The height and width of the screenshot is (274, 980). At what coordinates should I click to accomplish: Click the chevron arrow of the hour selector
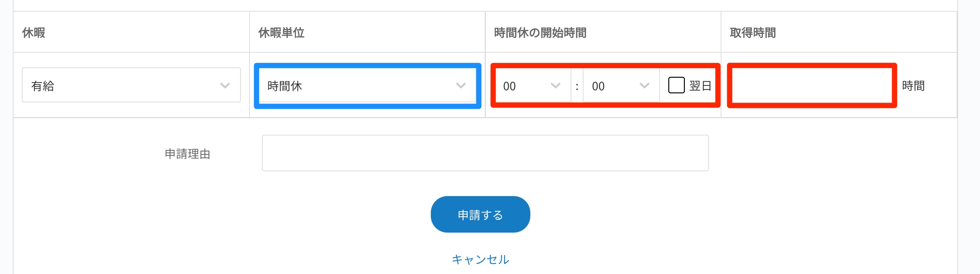point(556,85)
